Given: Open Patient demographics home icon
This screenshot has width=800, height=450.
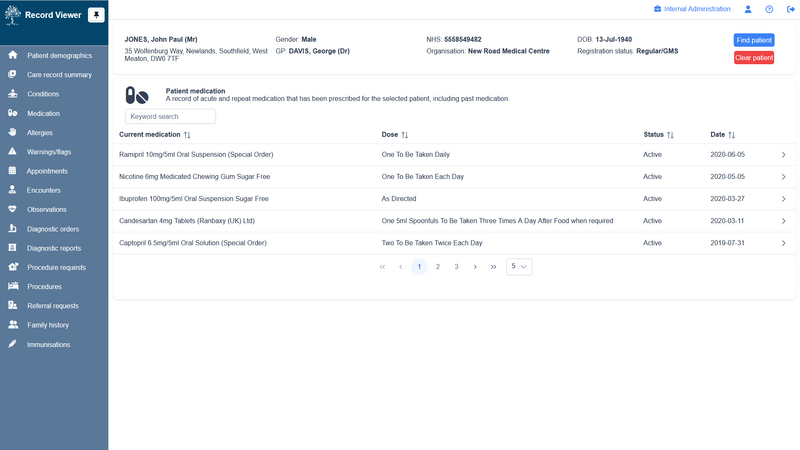Looking at the screenshot, I should pos(13,55).
